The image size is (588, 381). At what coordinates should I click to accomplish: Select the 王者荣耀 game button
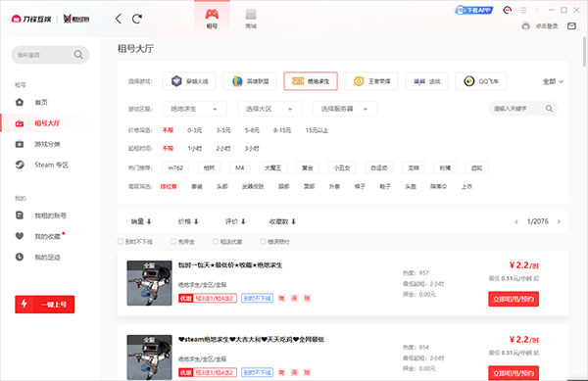[371, 81]
